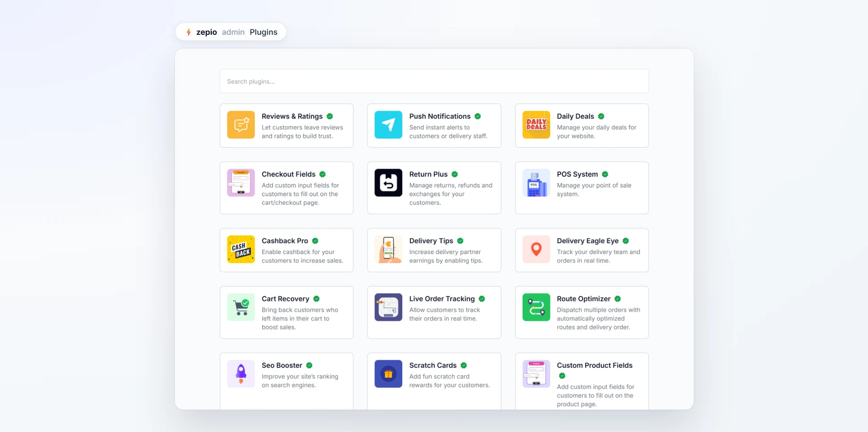Click the Return Plus title
The height and width of the screenshot is (432, 868).
[x=428, y=174]
